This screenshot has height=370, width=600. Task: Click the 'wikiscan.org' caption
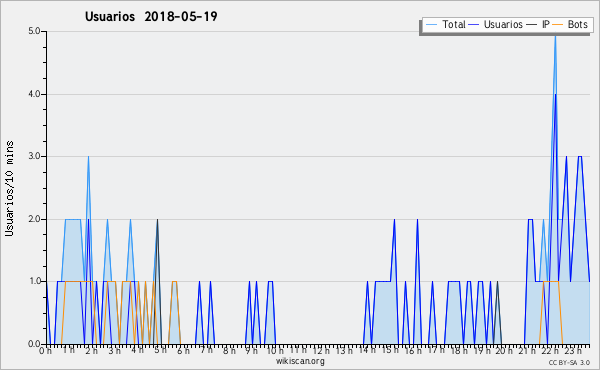(300, 361)
